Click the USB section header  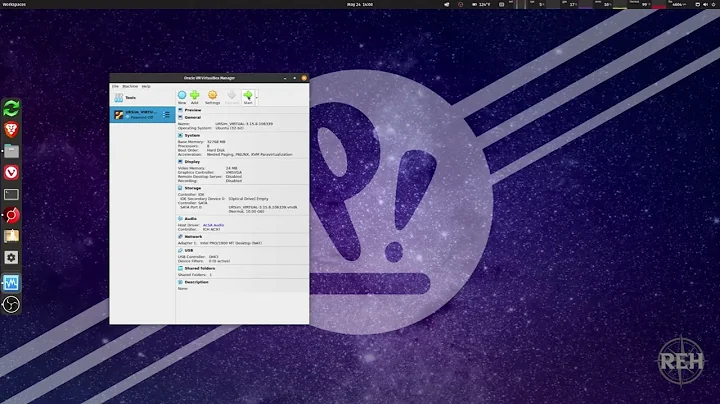point(189,250)
